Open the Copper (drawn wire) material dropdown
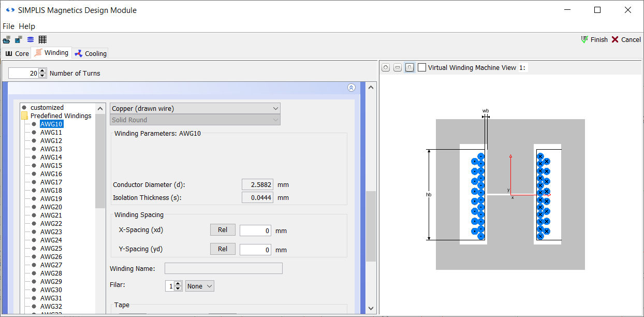Screen dimensions: 644x317 click(195, 108)
